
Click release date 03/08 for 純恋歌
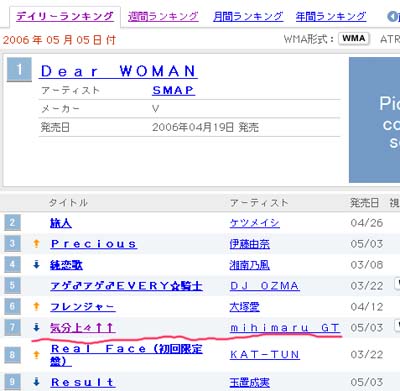367,265
